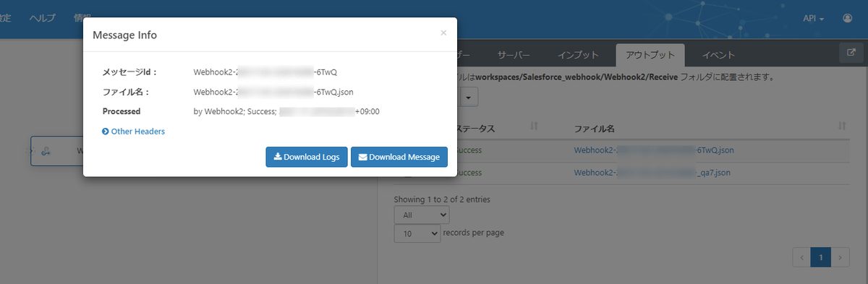This screenshot has width=868, height=284.
Task: Sort by ステータス column arrows
Action: (534, 126)
